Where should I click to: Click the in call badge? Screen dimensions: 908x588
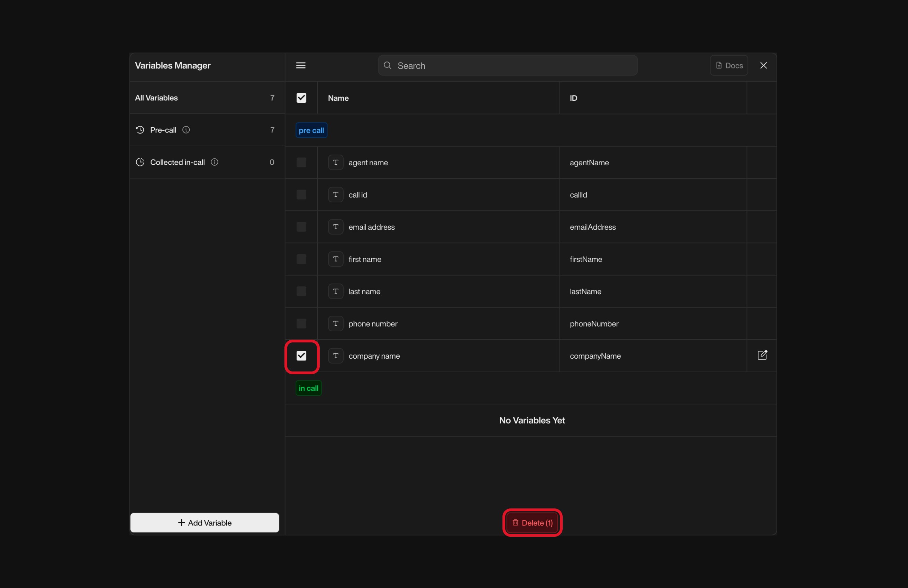[308, 388]
